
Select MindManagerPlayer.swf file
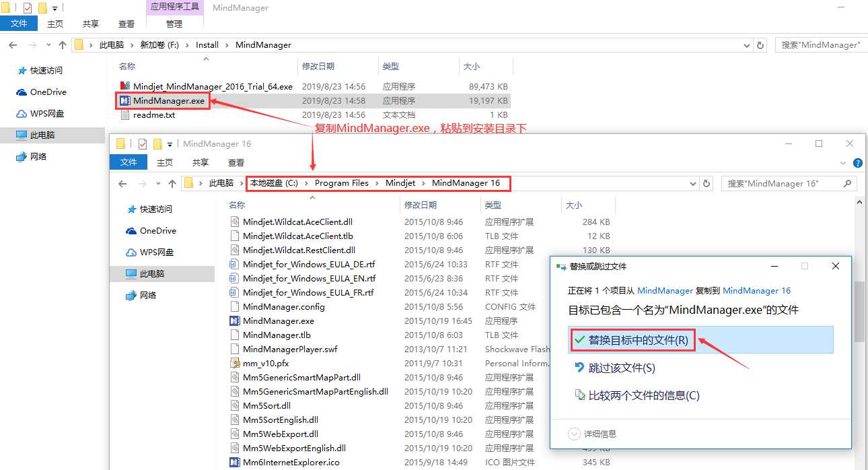[290, 349]
